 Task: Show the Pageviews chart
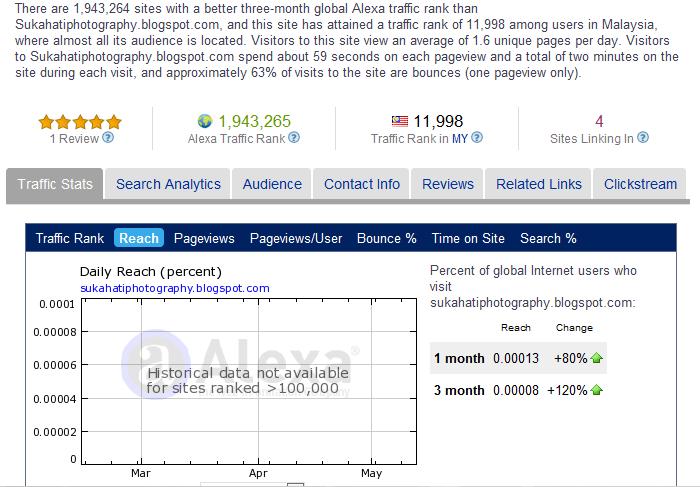[204, 238]
